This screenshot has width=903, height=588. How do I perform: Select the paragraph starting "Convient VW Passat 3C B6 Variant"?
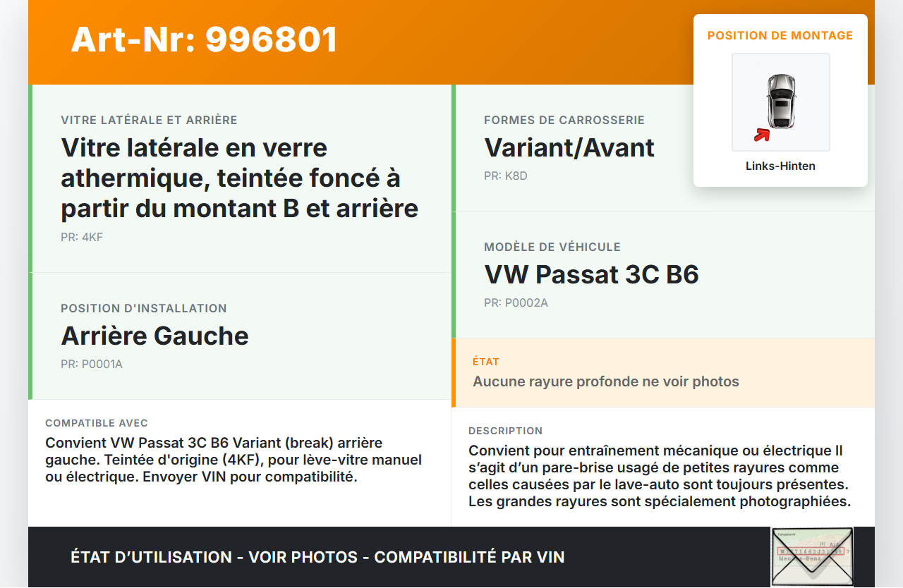click(234, 460)
